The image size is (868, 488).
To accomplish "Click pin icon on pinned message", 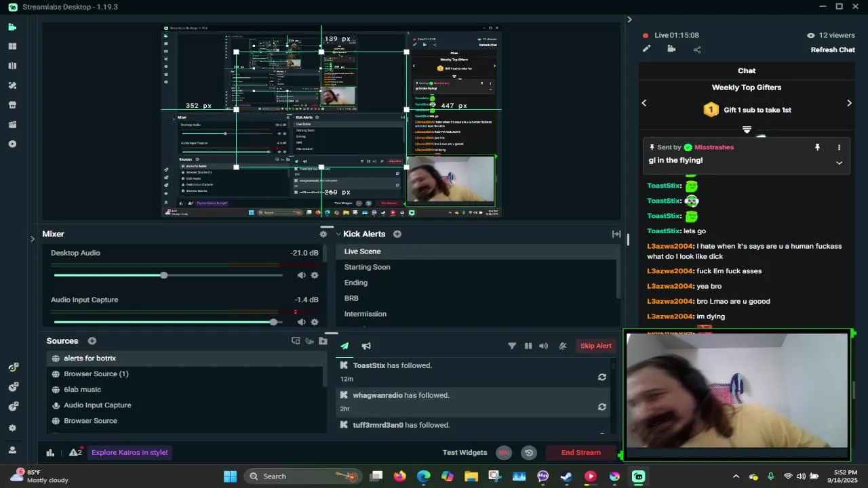I will [817, 147].
